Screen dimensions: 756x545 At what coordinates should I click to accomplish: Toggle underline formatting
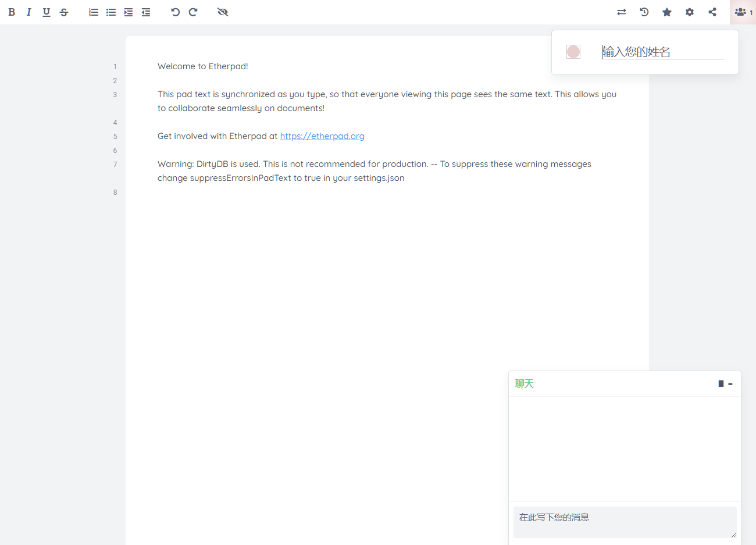pos(47,12)
